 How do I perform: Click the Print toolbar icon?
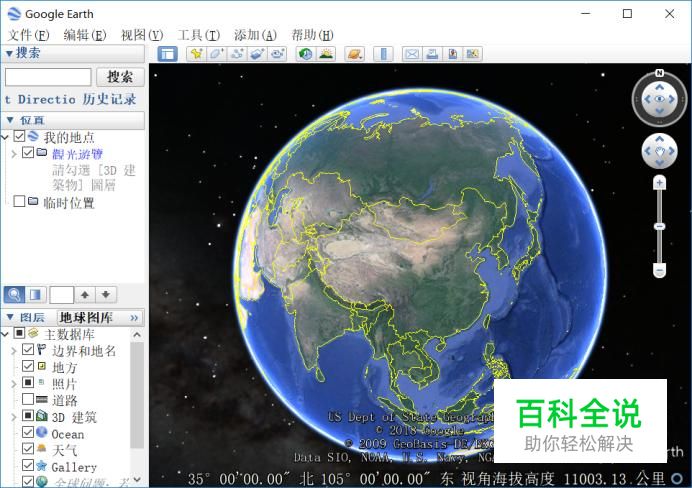click(x=432, y=54)
